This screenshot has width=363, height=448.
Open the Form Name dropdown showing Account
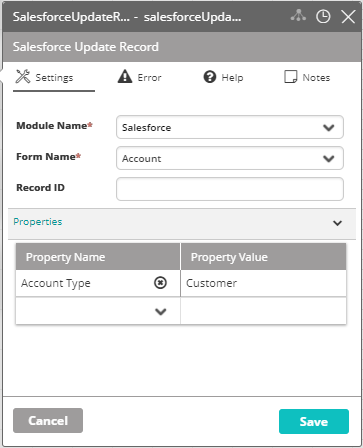230,158
